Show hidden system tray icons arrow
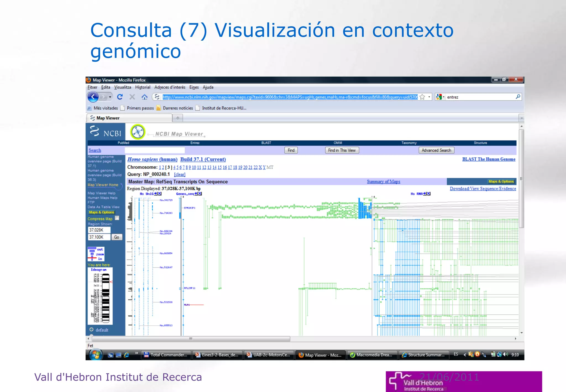This screenshot has height=392, width=566. [465, 355]
